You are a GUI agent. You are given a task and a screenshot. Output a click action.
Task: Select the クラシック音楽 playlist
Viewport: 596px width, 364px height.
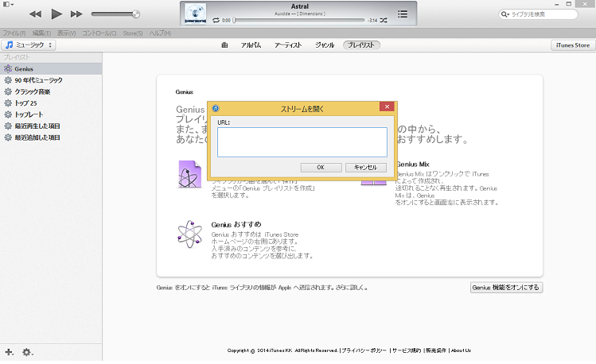51,91
